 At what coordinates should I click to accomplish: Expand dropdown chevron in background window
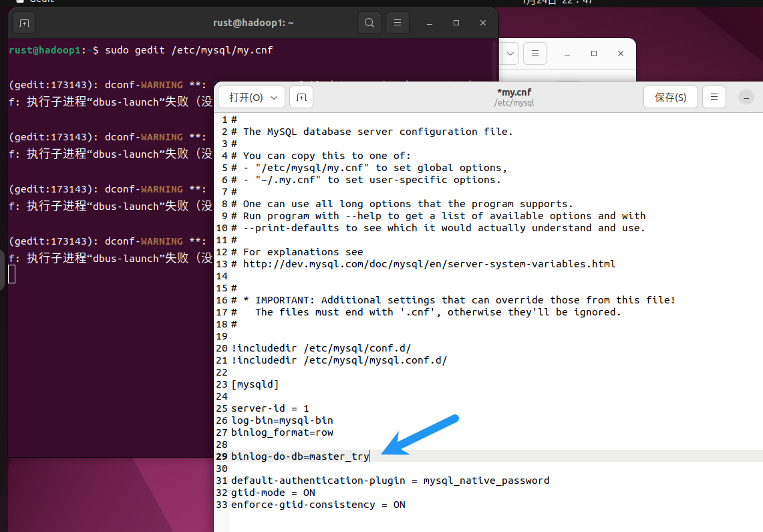coord(510,53)
